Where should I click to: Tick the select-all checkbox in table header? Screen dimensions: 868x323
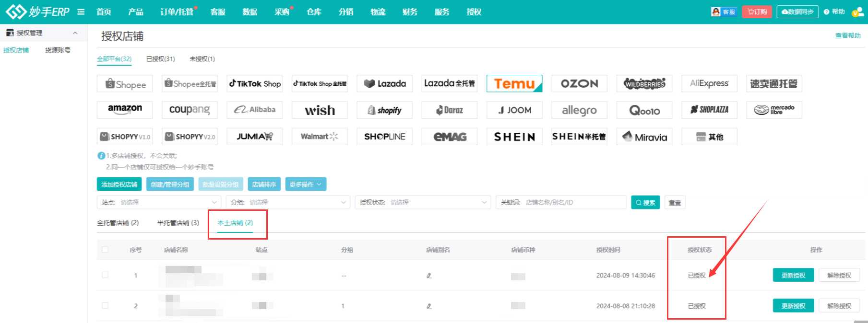105,250
